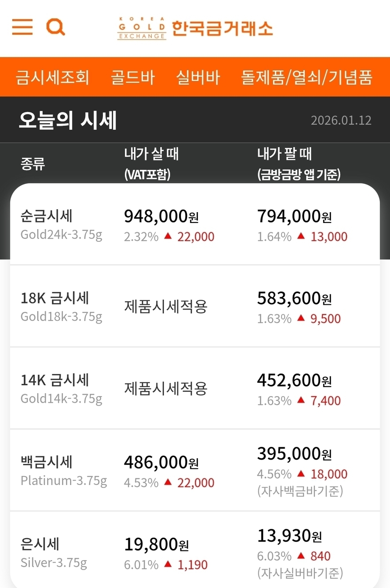Image resolution: width=390 pixels, height=588 pixels.
Task: Select the 14K 금시세 row label
Action: (x=55, y=380)
